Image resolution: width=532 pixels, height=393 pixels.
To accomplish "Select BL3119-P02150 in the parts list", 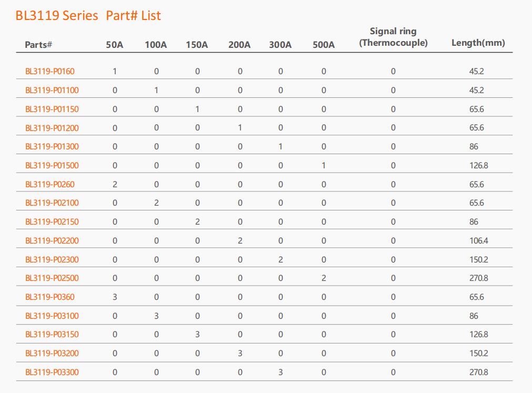I will tap(52, 222).
